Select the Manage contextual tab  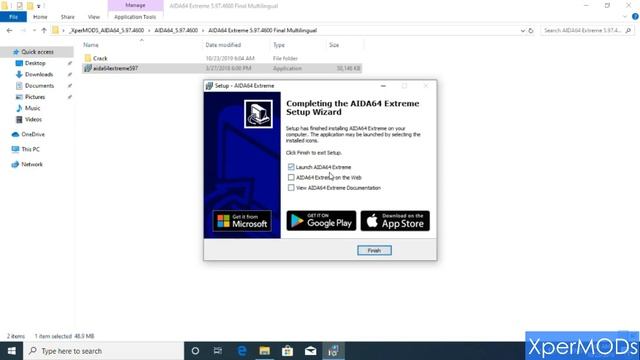(x=135, y=5)
